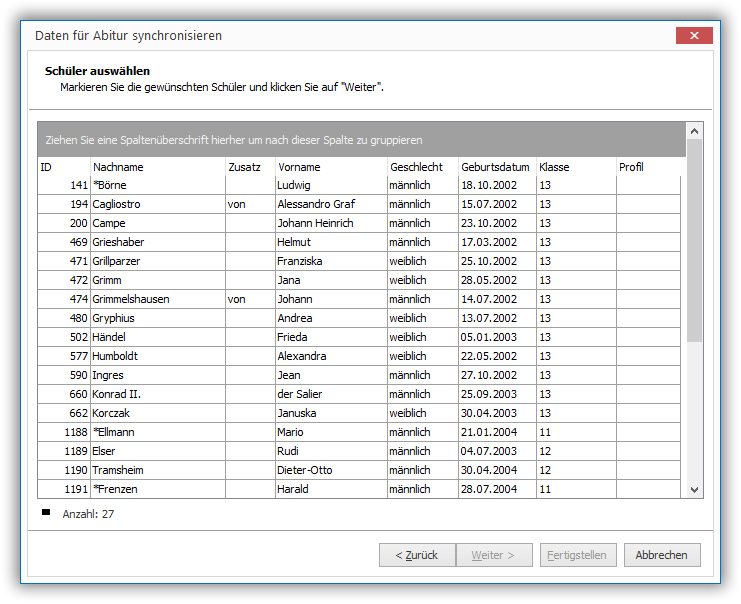The height and width of the screenshot is (604, 741).
Task: Select the student Grillparzer
Action: tap(359, 261)
